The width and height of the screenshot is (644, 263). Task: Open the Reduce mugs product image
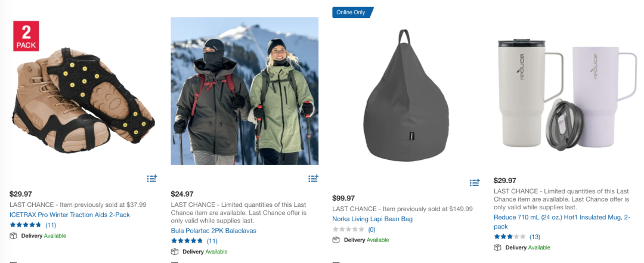pyautogui.click(x=567, y=93)
